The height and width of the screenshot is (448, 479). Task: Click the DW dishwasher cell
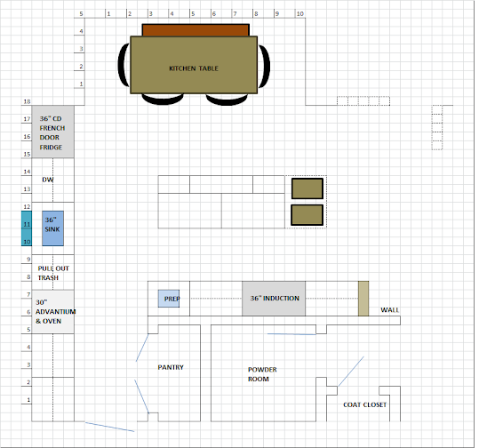(52, 180)
